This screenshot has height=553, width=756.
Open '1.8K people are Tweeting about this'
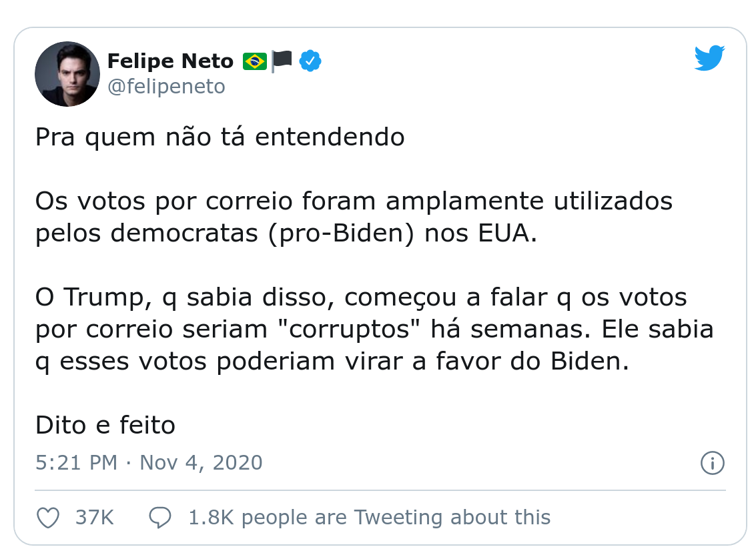pos(369,518)
